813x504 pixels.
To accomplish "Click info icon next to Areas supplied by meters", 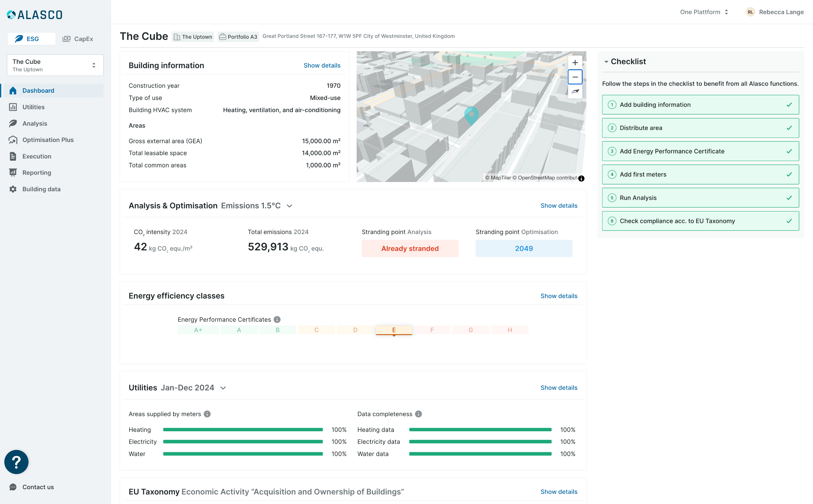I will [x=207, y=414].
